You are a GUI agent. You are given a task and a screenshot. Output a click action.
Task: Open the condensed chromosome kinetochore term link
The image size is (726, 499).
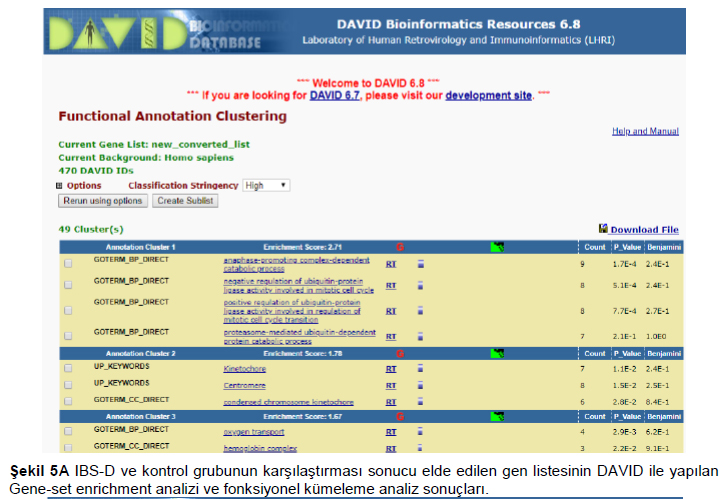click(288, 402)
